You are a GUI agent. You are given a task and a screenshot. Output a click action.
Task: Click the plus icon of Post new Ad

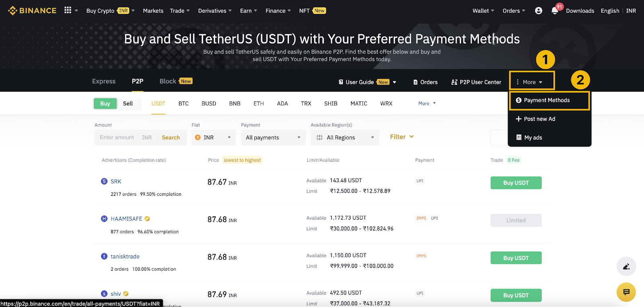coord(519,119)
